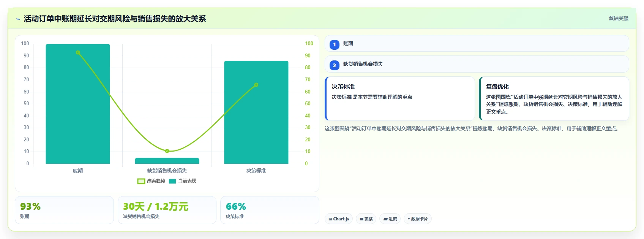Click the 决策标准 bar in the chart
The width and height of the screenshot is (644, 239).
256,112
